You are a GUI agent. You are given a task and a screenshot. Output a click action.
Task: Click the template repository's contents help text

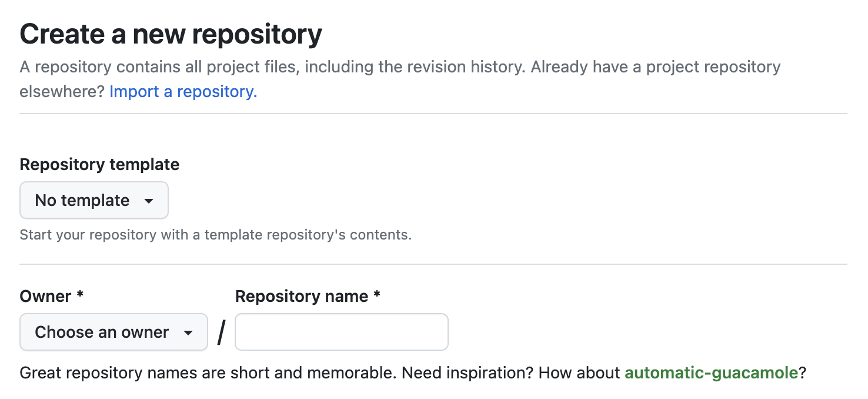[x=216, y=235]
